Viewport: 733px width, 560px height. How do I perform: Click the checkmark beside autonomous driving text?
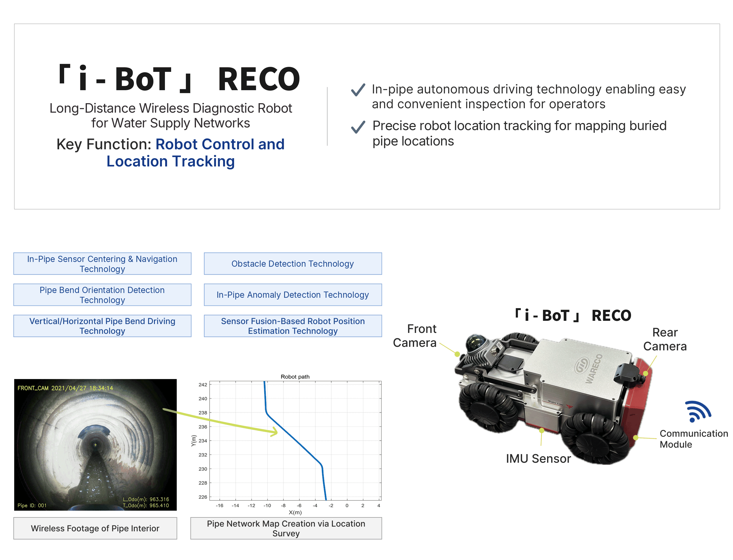[358, 90]
